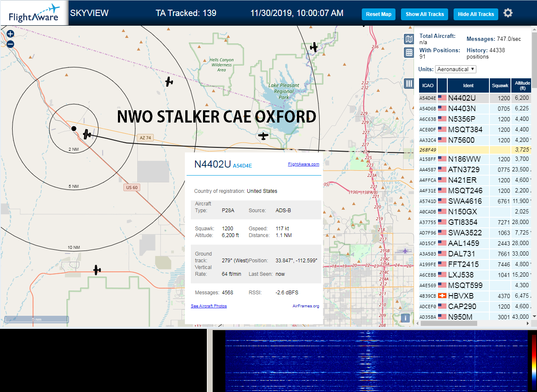Screen dimensions: 537x392
Task: Click US flag in the CAP290 row
Action: tap(442, 306)
